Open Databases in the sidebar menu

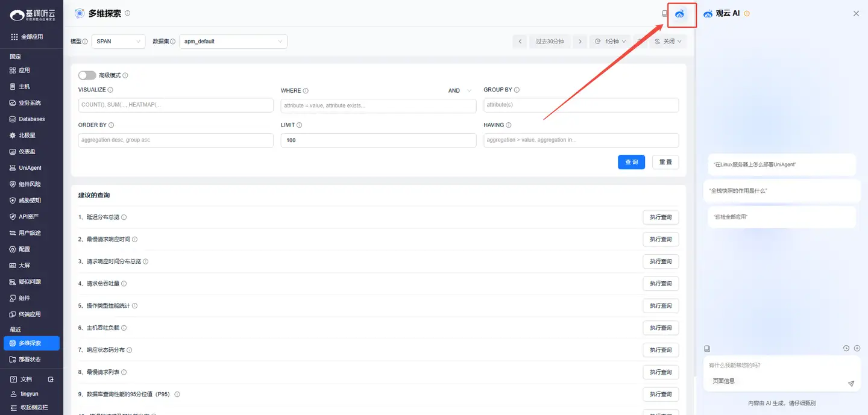(x=31, y=119)
